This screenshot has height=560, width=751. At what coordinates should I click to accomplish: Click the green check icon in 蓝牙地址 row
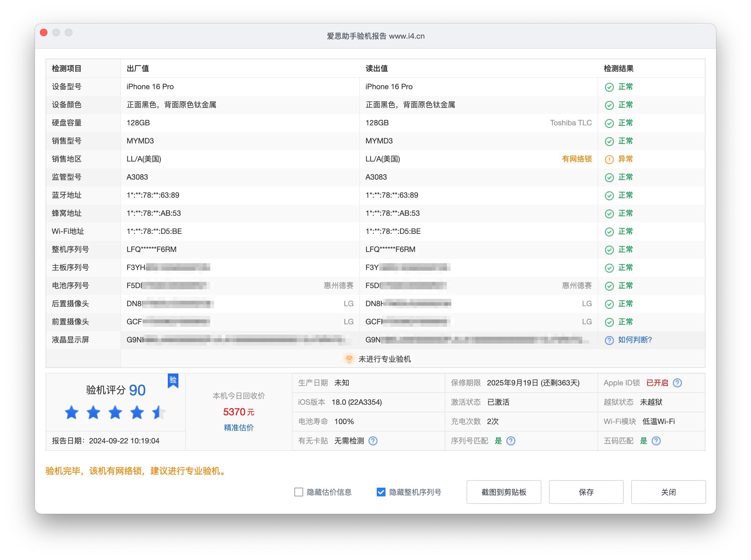coord(609,196)
